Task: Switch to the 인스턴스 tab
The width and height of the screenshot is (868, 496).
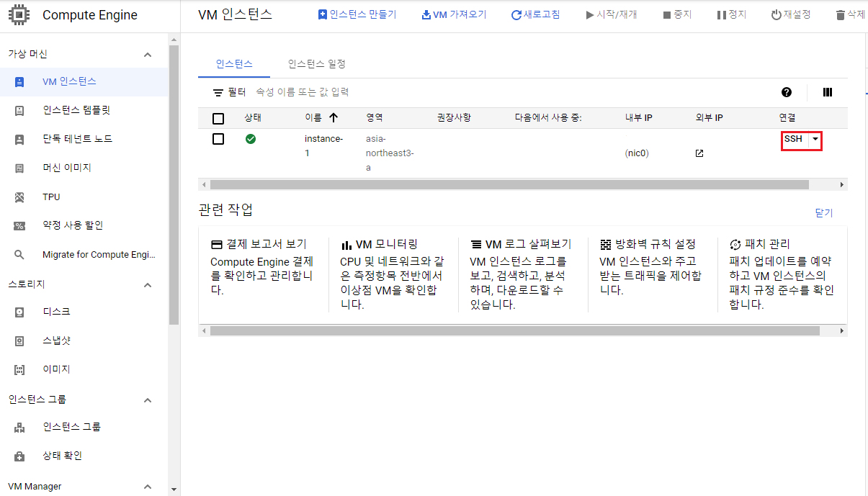Action: (234, 64)
